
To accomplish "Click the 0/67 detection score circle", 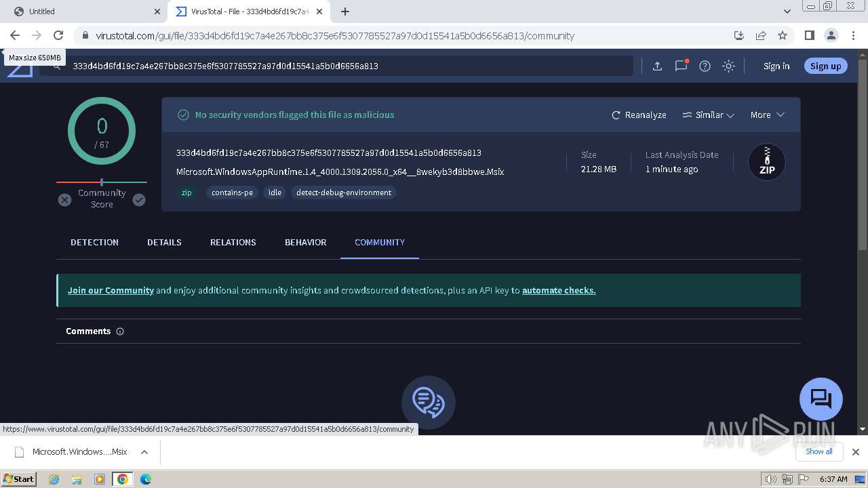I will tap(102, 131).
